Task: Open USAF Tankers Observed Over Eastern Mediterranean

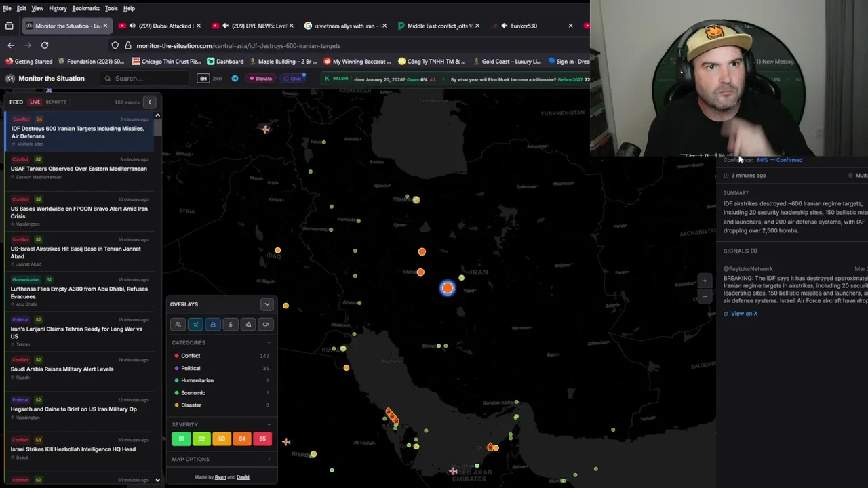Action: coord(79,168)
